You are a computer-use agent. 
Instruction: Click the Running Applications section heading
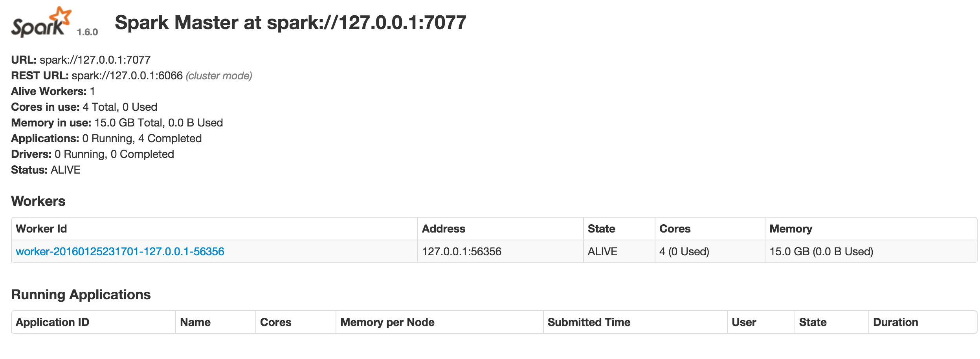pos(81,295)
